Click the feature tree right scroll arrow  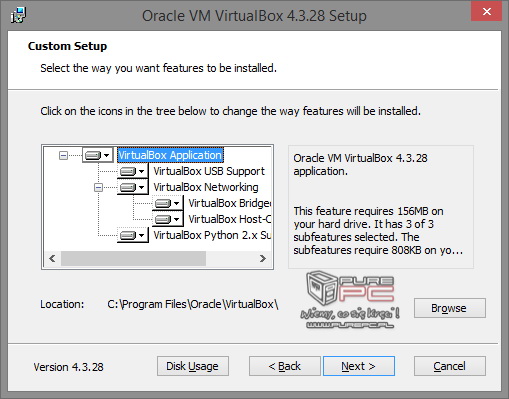click(263, 258)
